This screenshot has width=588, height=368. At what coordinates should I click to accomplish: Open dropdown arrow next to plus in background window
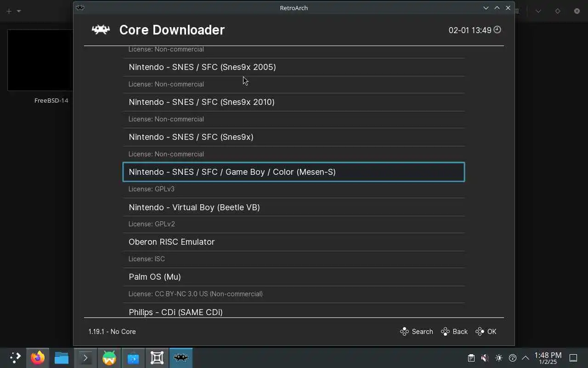click(x=19, y=11)
